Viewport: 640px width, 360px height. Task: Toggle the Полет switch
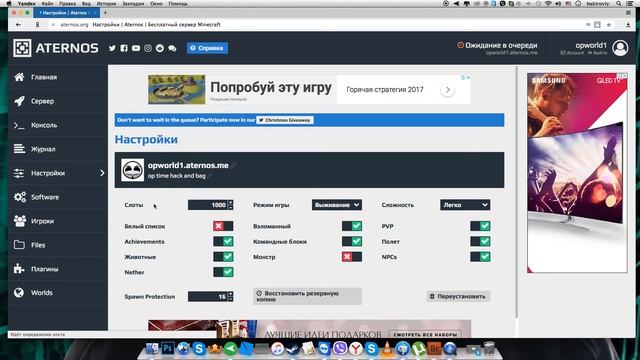coord(480,241)
